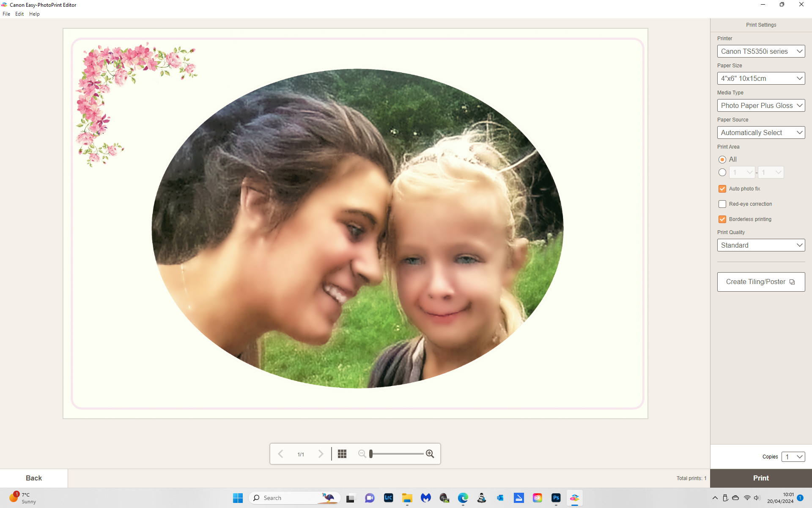Select the Print Area All radio button
812x508 pixels.
(x=722, y=160)
